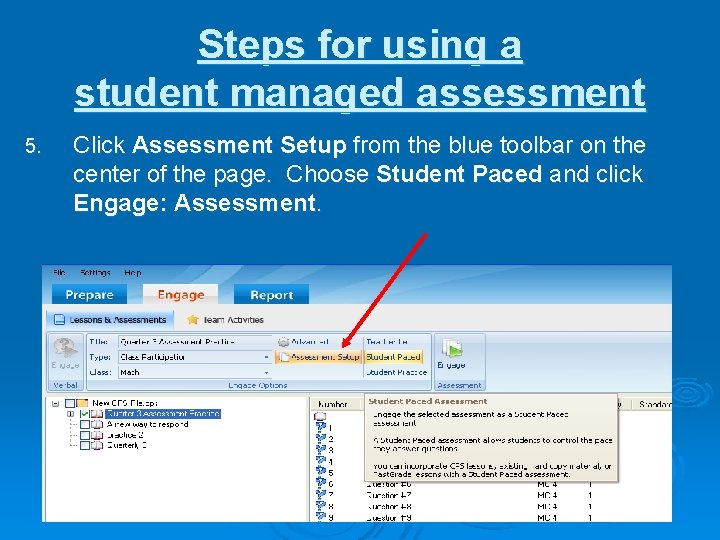This screenshot has width=720, height=540.
Task: Click the 'Question #6' title cell
Action: [x=389, y=484]
